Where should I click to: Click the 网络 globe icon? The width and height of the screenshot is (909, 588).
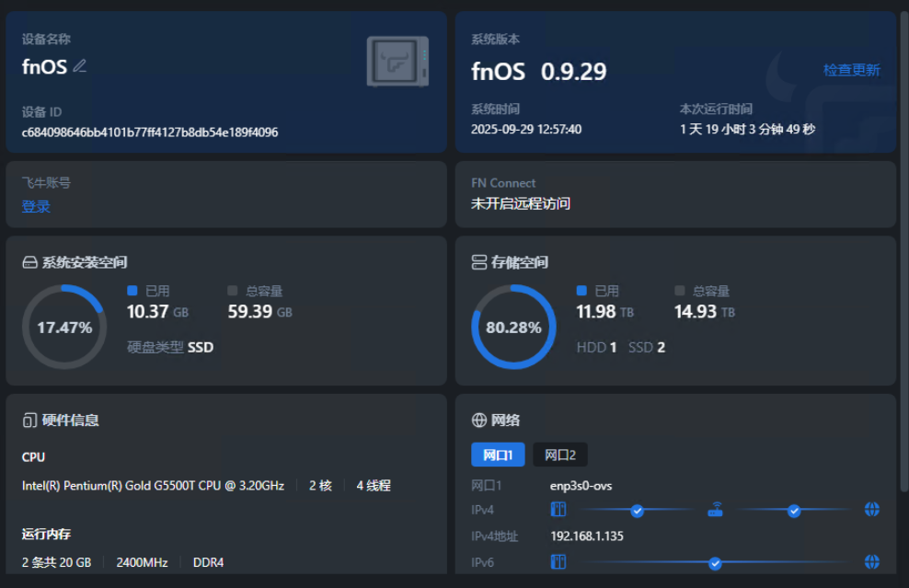tap(478, 420)
